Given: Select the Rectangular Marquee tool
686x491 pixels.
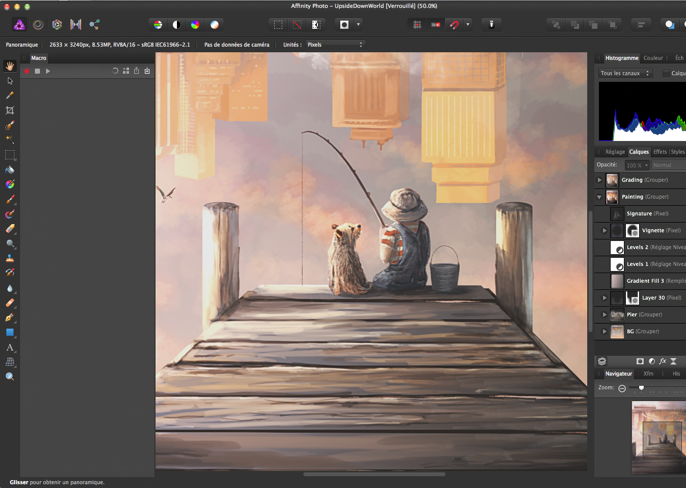Looking at the screenshot, I should [10, 155].
